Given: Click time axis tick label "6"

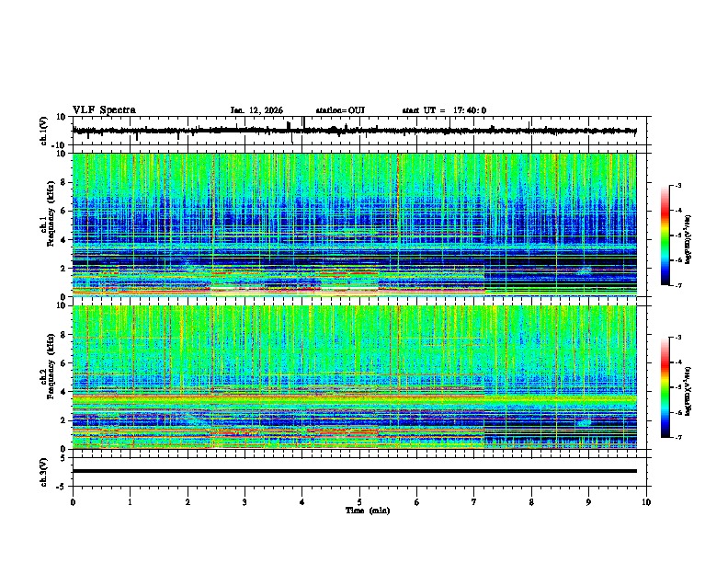Looking at the screenshot, I should [417, 502].
